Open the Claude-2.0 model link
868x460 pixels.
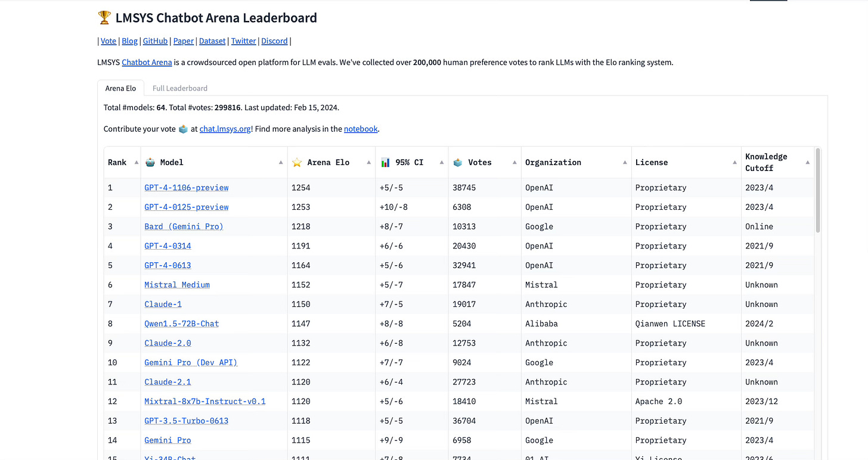(168, 343)
